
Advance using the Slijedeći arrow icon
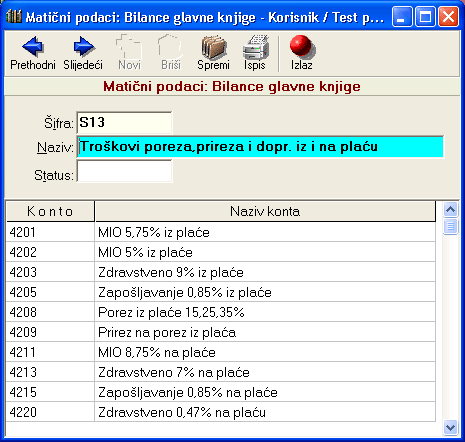click(x=83, y=47)
